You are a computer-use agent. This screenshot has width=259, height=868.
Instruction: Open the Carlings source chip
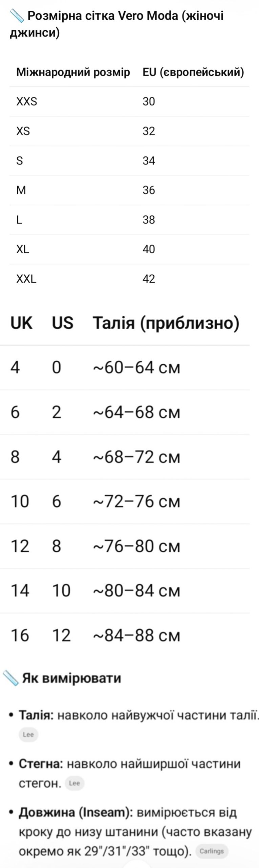pyautogui.click(x=212, y=851)
